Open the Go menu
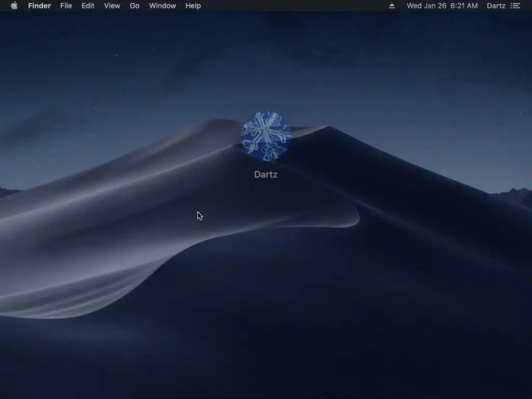The width and height of the screenshot is (532, 399). (135, 6)
